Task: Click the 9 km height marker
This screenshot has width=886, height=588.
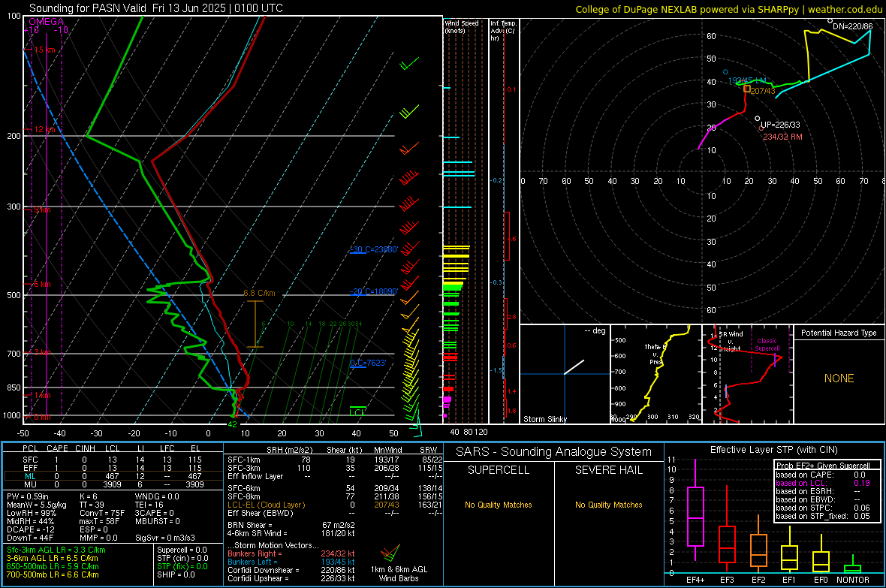Action: click(42, 210)
